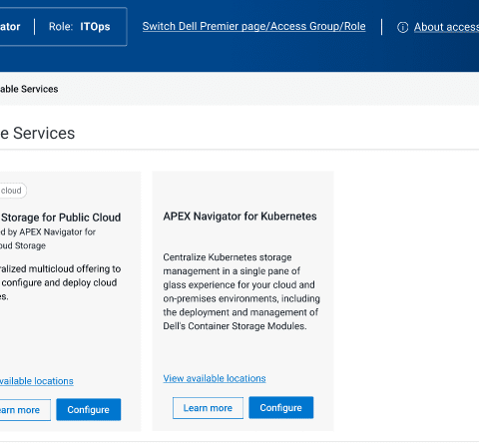Select the Storage for Public Cloud heading
Screen dimensions: 479x448
coord(61,218)
